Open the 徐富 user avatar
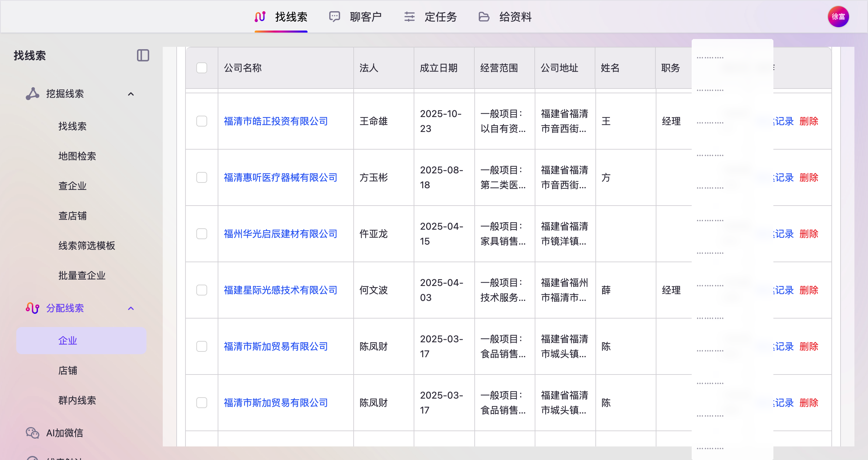 coord(838,17)
